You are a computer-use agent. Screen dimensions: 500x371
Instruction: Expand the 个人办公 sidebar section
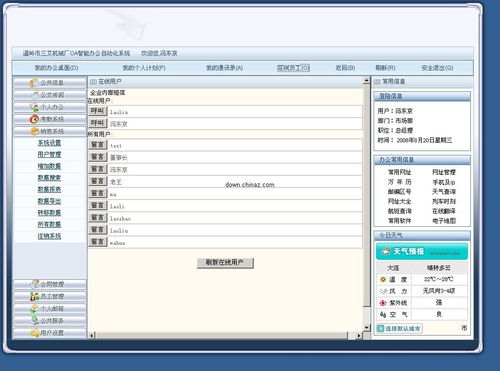50,107
